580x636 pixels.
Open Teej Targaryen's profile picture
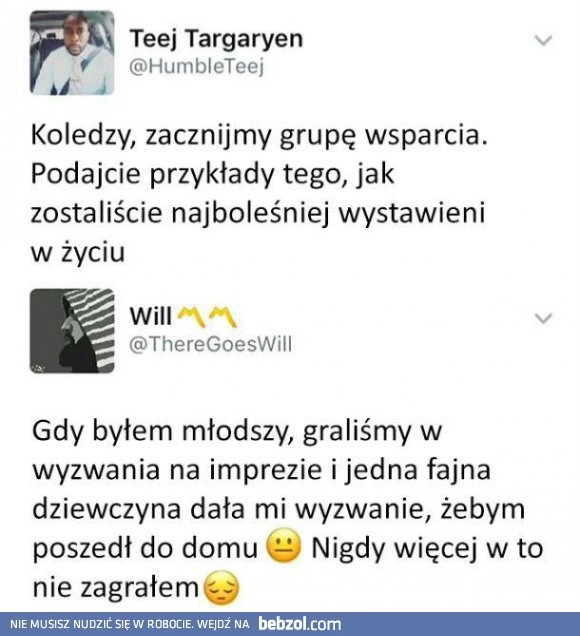[72, 53]
